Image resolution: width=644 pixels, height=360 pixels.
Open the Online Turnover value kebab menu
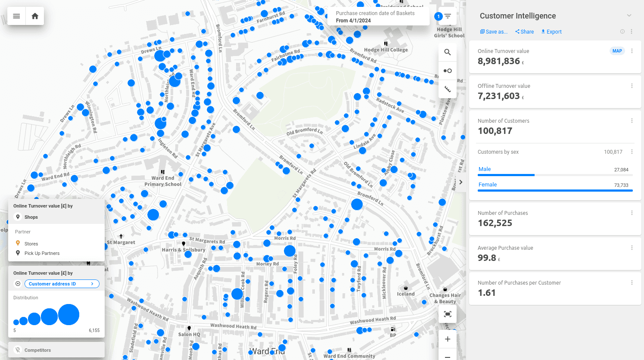tap(632, 51)
